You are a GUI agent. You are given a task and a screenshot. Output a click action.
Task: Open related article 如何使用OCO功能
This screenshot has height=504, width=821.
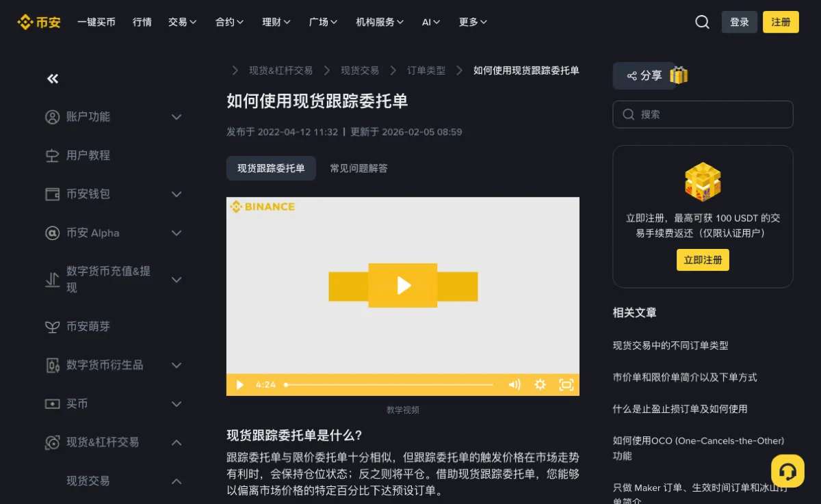click(699, 449)
